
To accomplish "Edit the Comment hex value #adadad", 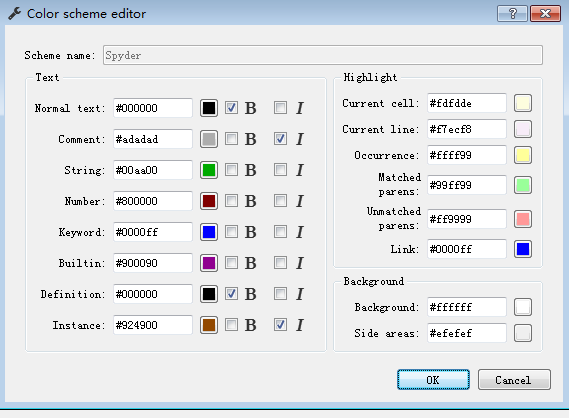I will [x=152, y=139].
